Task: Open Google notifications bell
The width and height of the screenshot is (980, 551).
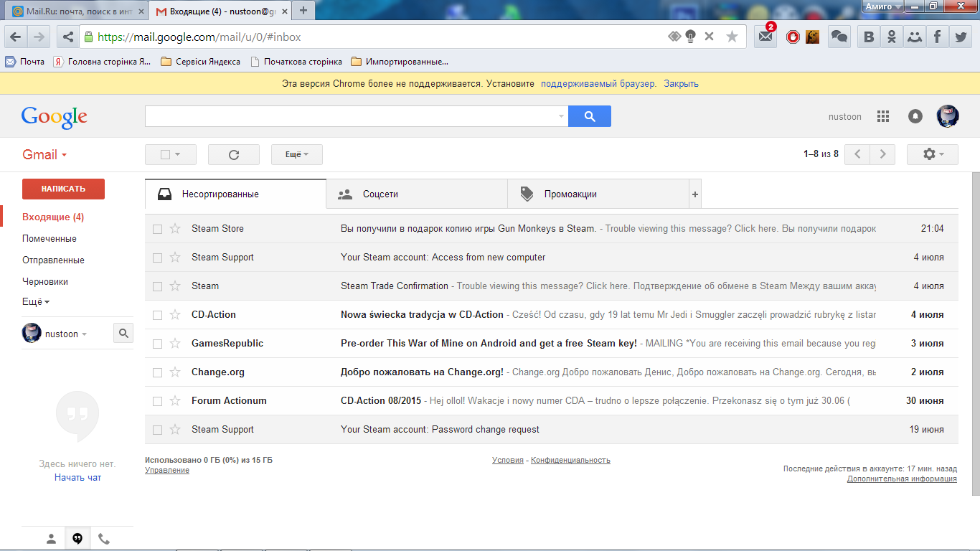Action: [x=915, y=116]
